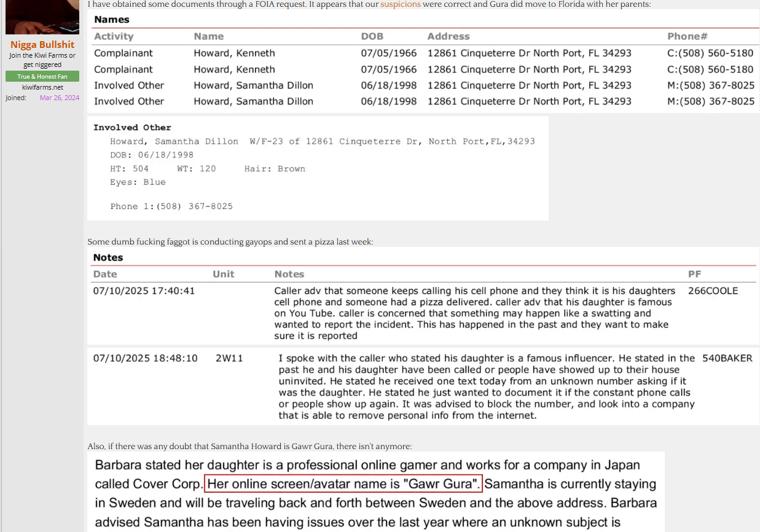Click the "Mar 26, 2024" joined date

(x=60, y=98)
